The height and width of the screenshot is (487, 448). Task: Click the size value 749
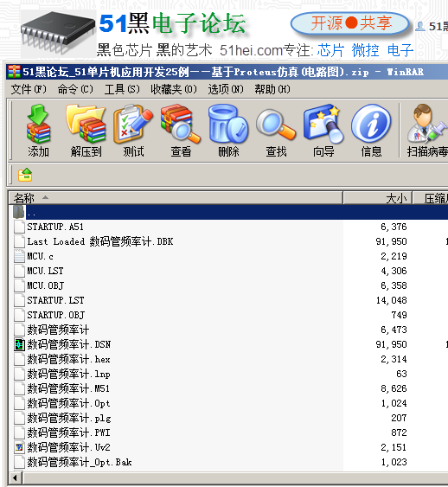[399, 315]
